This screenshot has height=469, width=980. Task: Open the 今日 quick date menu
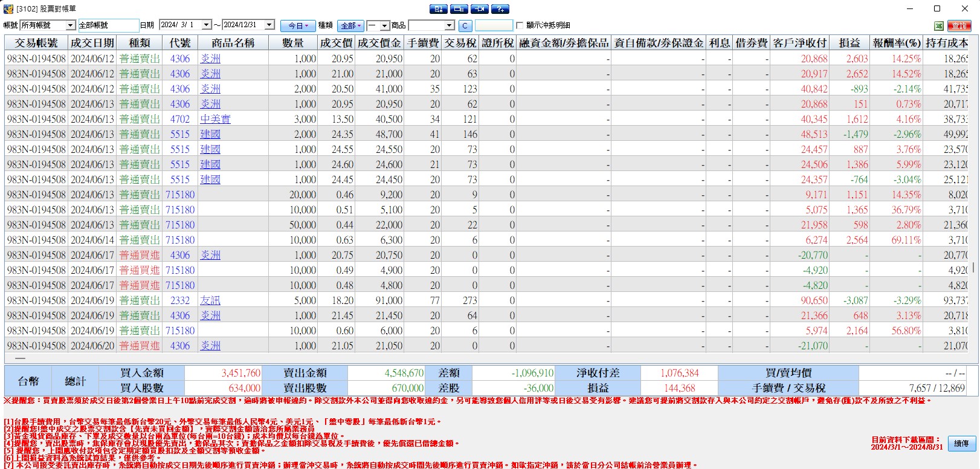(298, 25)
